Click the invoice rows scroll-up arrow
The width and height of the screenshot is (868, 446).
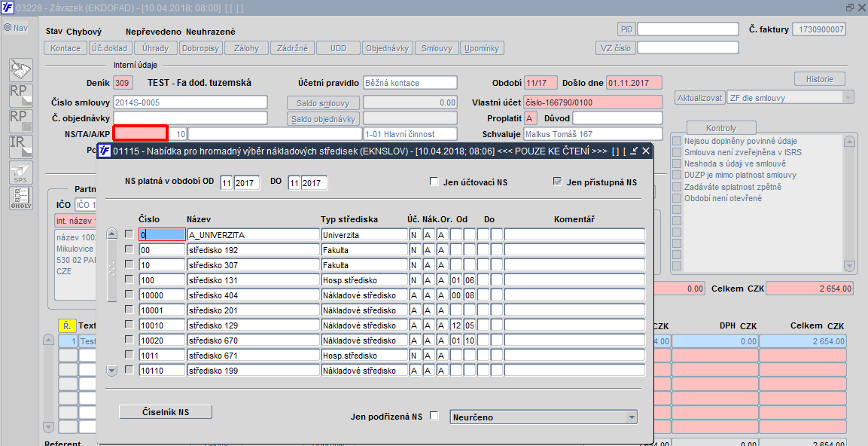49,341
